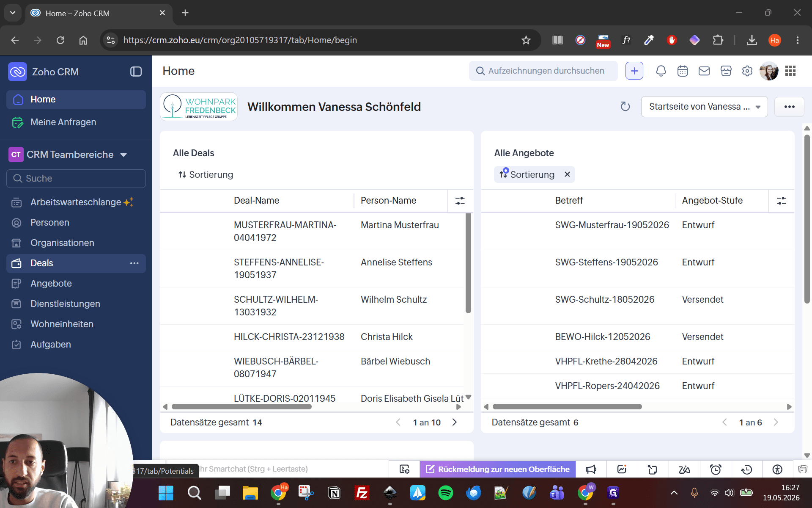The width and height of the screenshot is (812, 508).
Task: Click the plus create-record button
Action: pos(634,71)
